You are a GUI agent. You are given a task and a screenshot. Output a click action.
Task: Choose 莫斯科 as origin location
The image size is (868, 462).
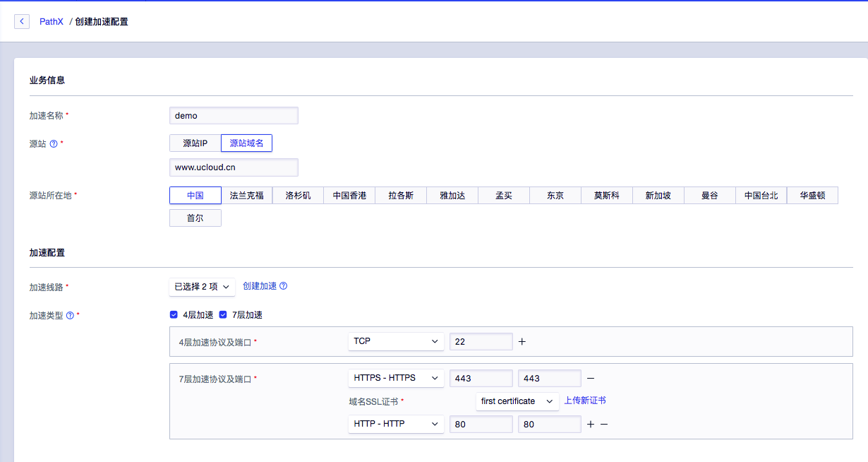click(607, 196)
